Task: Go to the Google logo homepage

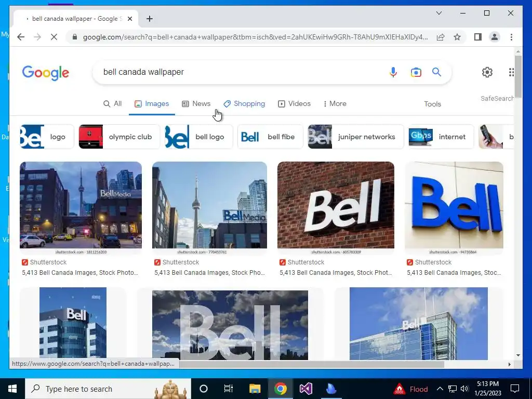Action: [46, 73]
